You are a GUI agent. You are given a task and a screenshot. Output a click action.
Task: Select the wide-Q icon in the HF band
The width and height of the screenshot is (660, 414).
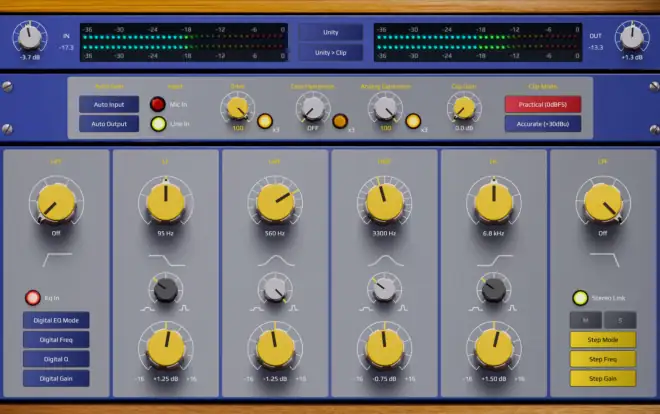point(476,308)
